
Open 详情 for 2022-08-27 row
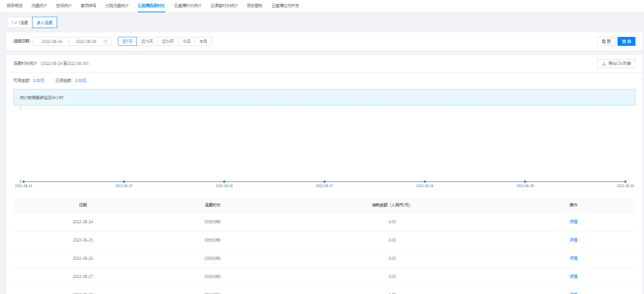573,276
